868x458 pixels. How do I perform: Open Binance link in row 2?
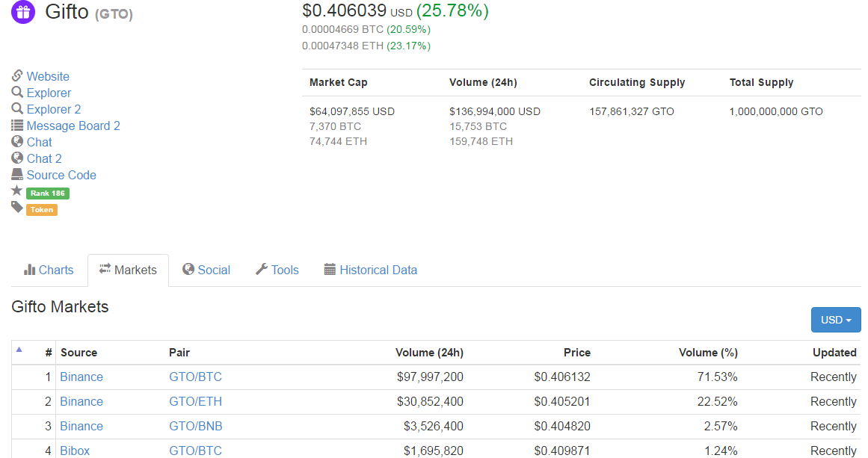point(81,401)
